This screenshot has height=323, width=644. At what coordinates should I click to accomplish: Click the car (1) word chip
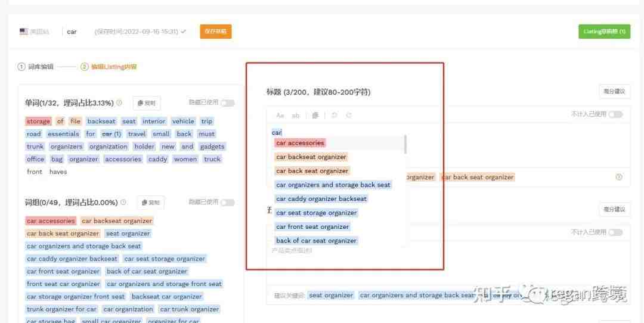[112, 134]
